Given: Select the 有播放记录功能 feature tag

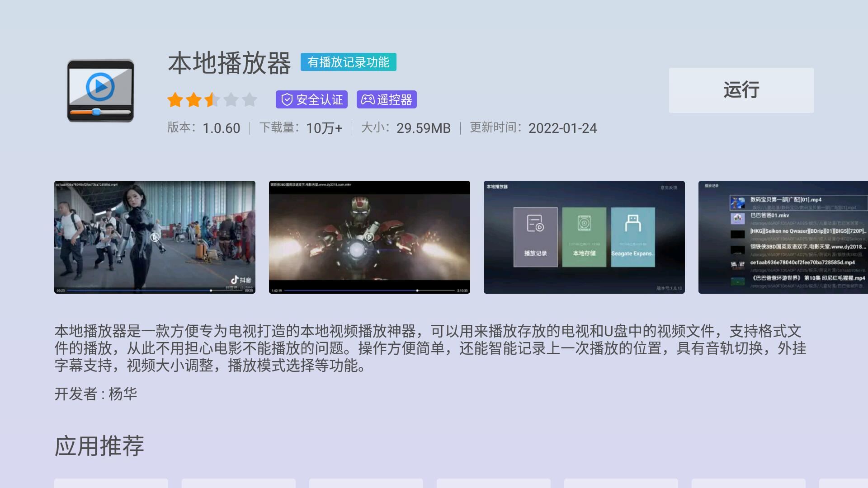Looking at the screenshot, I should [x=348, y=62].
